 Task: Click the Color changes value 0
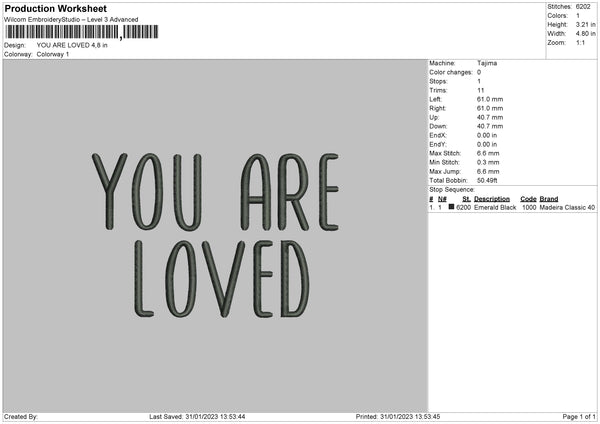[479, 72]
